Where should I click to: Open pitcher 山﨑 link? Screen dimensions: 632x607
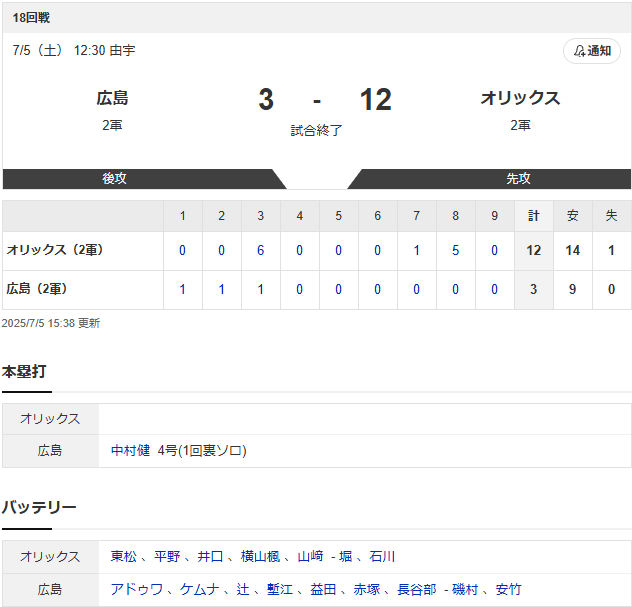[310, 556]
